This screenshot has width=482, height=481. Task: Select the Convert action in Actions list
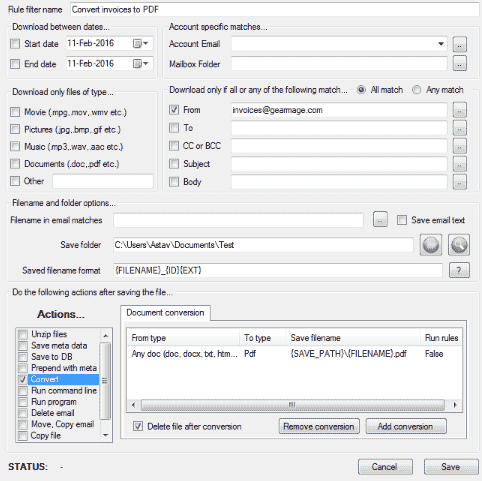click(58, 379)
